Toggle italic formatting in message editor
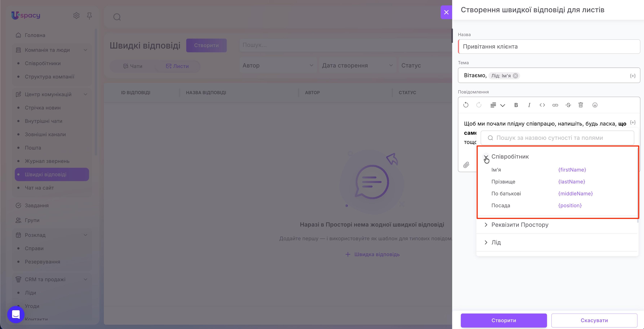The height and width of the screenshot is (329, 644). [x=529, y=105]
